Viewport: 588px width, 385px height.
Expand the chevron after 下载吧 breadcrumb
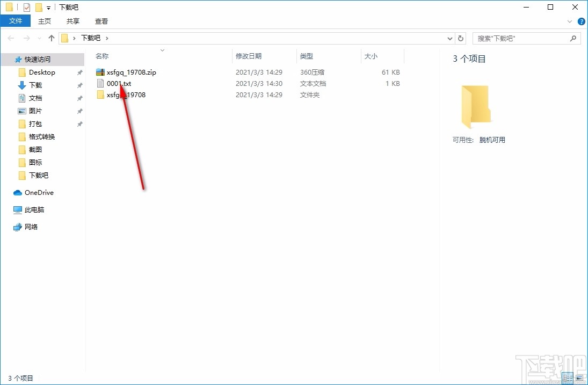(x=107, y=38)
